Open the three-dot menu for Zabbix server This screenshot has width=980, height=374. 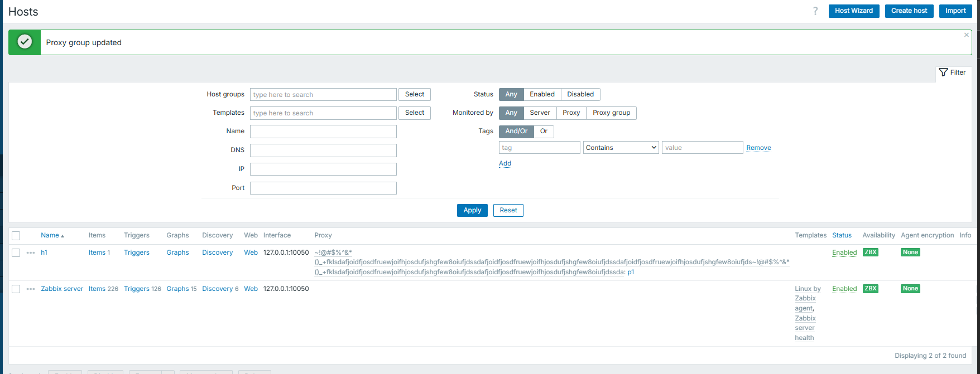click(31, 289)
